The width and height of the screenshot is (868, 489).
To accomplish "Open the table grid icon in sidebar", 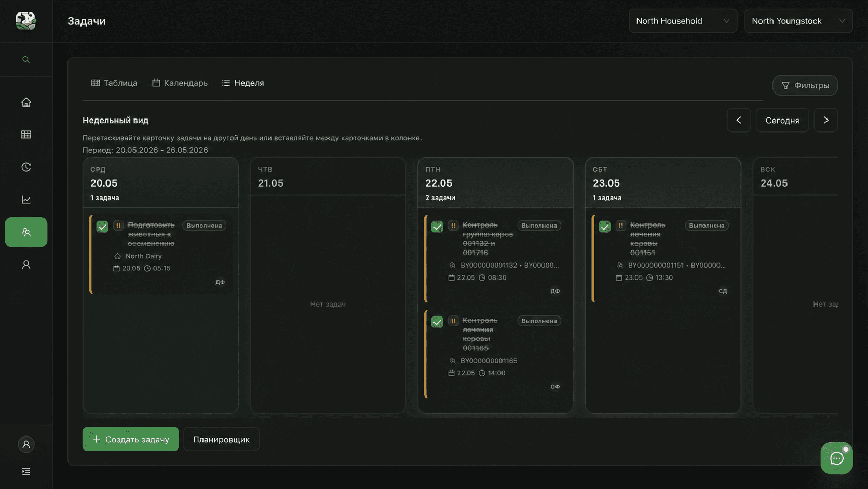I will click(x=26, y=135).
